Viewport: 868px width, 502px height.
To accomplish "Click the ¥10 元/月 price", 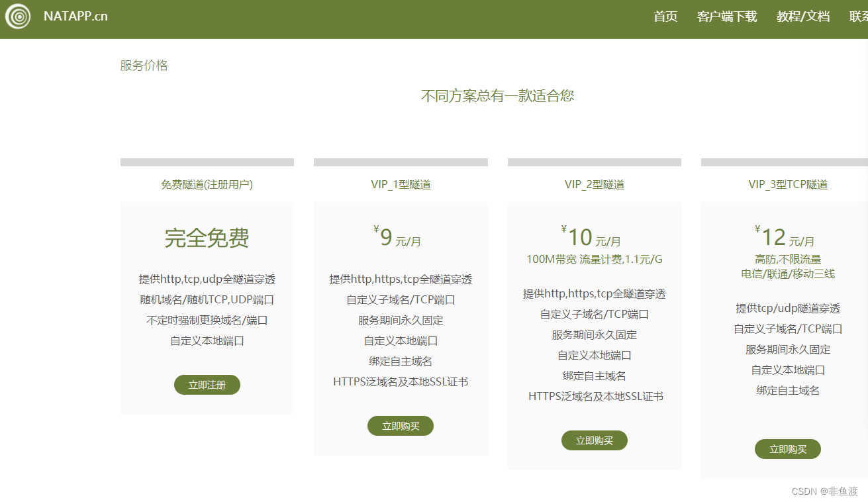I will (591, 237).
